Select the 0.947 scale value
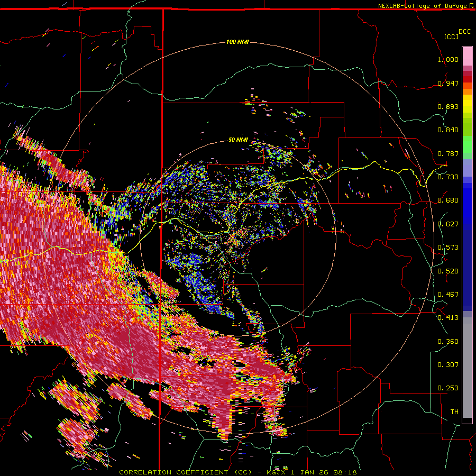Image resolution: width=476 pixels, height=476 pixels. point(448,83)
